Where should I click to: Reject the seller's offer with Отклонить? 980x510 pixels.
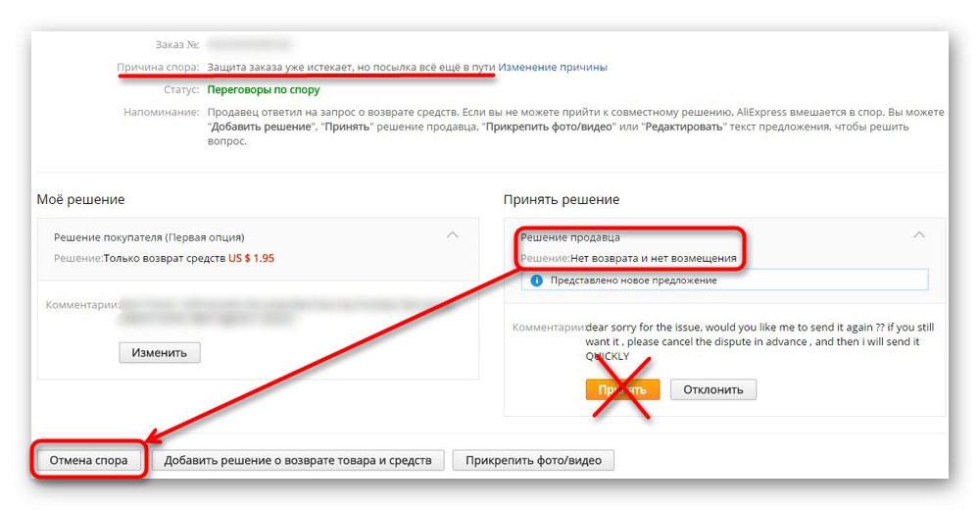pos(713,389)
